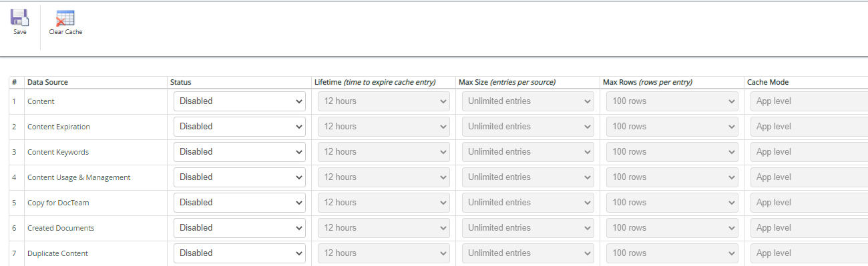Image resolution: width=868 pixels, height=266 pixels.
Task: Click the Status column header
Action: [181, 82]
